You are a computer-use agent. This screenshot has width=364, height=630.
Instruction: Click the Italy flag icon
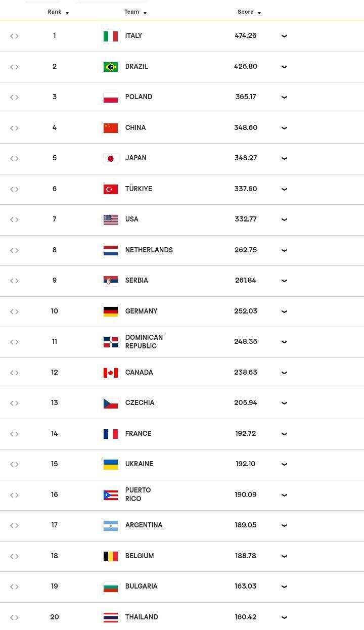tap(111, 36)
